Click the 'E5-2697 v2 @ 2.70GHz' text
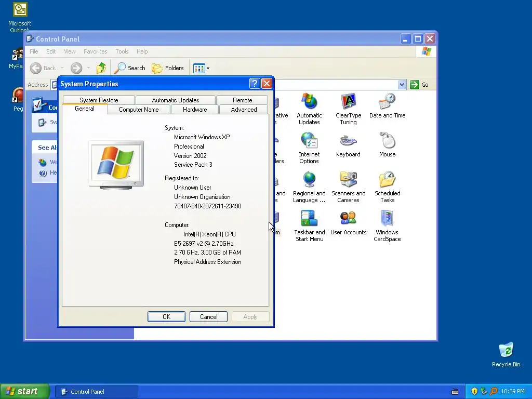Image resolution: width=532 pixels, height=399 pixels. pos(204,243)
